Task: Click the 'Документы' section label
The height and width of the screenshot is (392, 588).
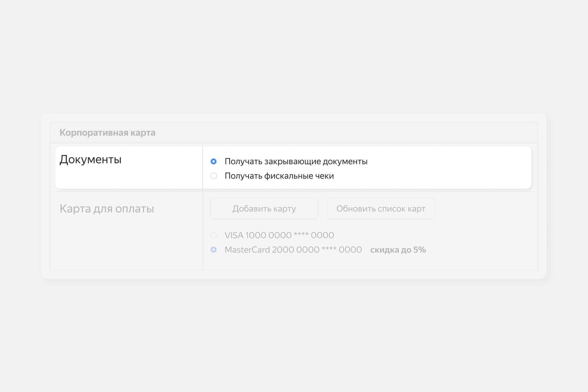Action: (x=90, y=159)
